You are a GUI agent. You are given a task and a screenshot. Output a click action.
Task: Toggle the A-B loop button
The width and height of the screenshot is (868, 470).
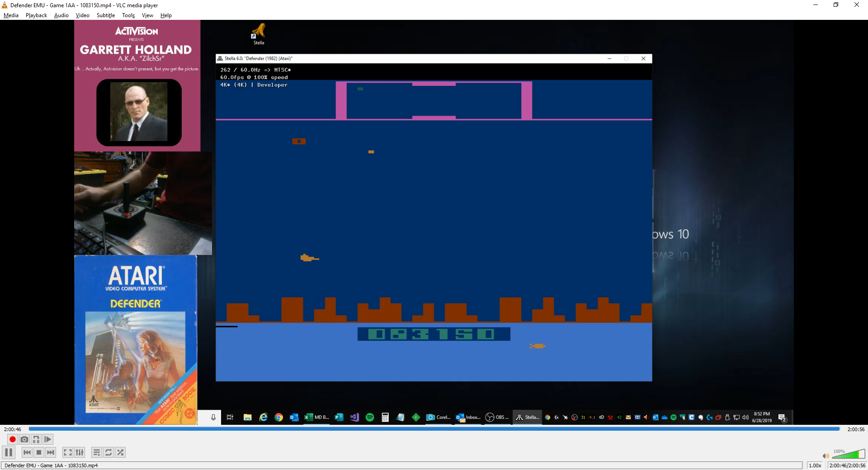pyautogui.click(x=36, y=439)
